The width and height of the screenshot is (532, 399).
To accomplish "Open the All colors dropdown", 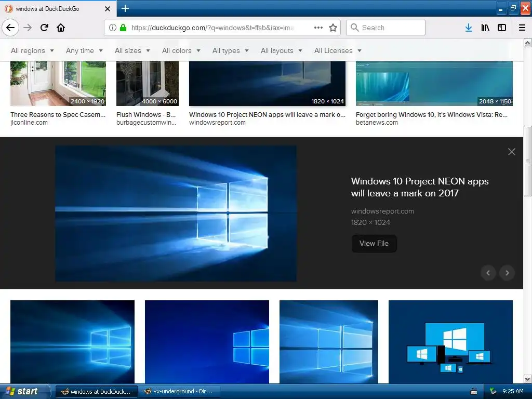I will point(181,50).
